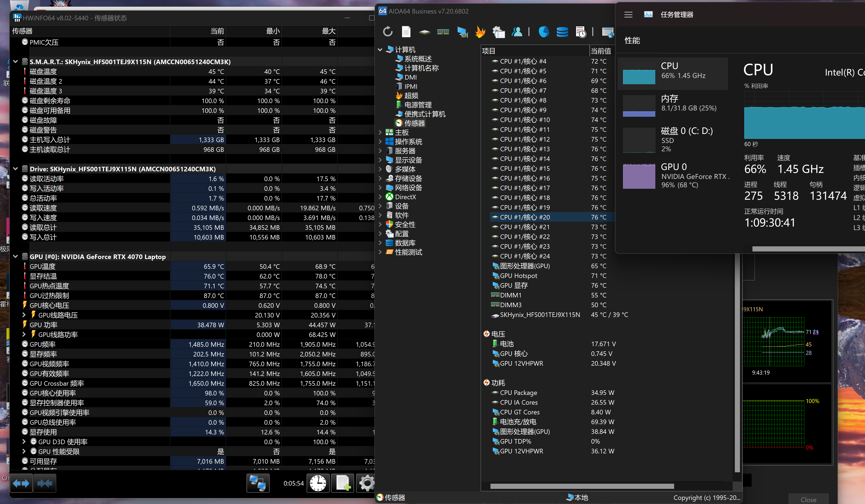Click the users icon in AIDA64 toolbar
The height and width of the screenshot is (504, 865).
point(517,32)
